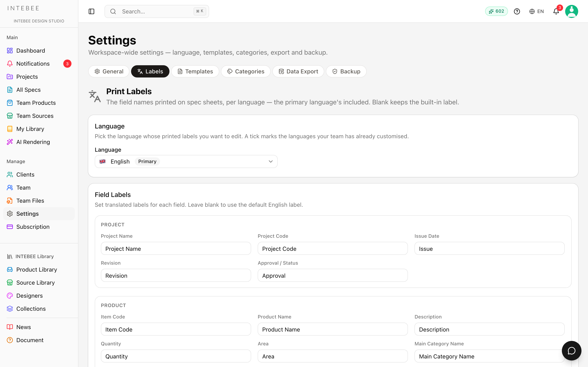Select the Backup tab

point(346,71)
